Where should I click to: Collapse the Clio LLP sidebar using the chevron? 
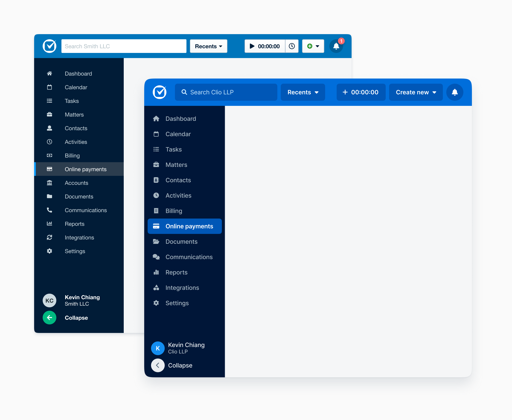click(x=158, y=365)
